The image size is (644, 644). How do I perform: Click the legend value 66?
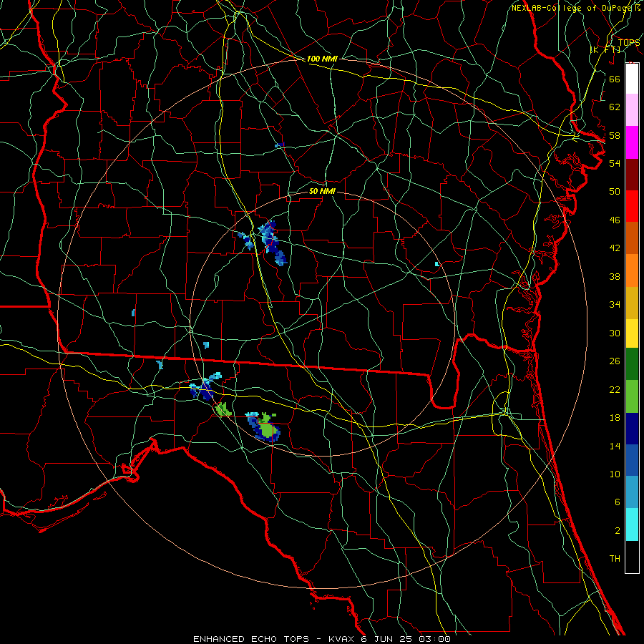click(615, 79)
